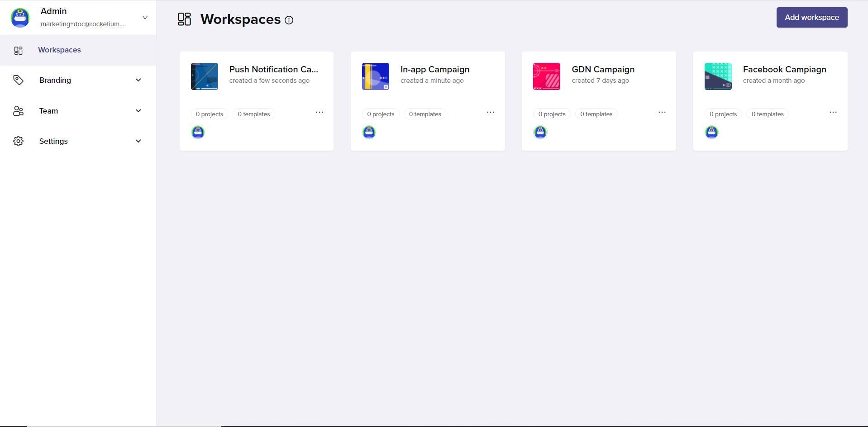This screenshot has height=427, width=868.
Task: Click the Branding tag icon
Action: pyautogui.click(x=18, y=80)
